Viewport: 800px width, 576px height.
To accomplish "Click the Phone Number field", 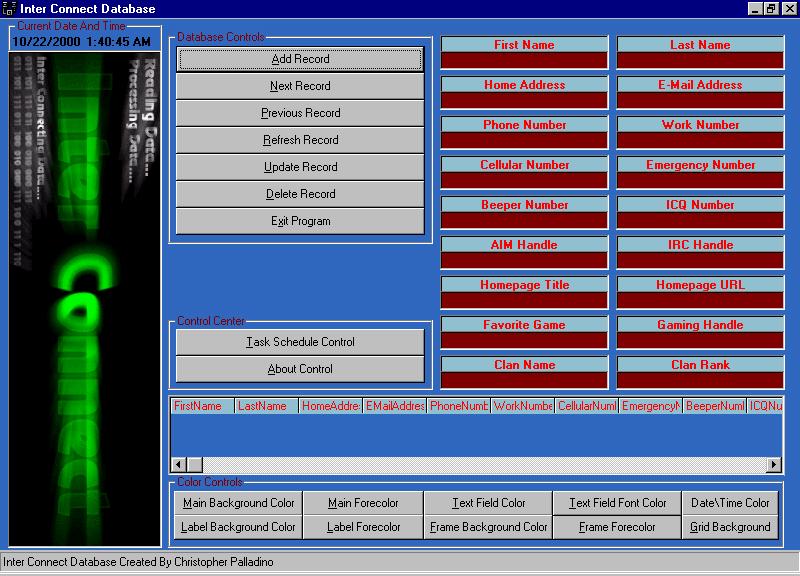I will point(524,140).
